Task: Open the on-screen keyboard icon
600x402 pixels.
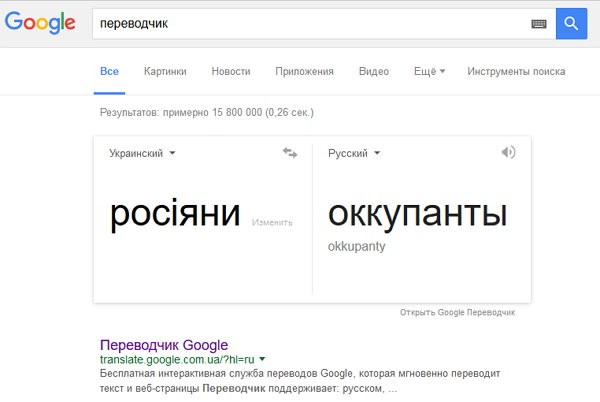Action: click(539, 24)
